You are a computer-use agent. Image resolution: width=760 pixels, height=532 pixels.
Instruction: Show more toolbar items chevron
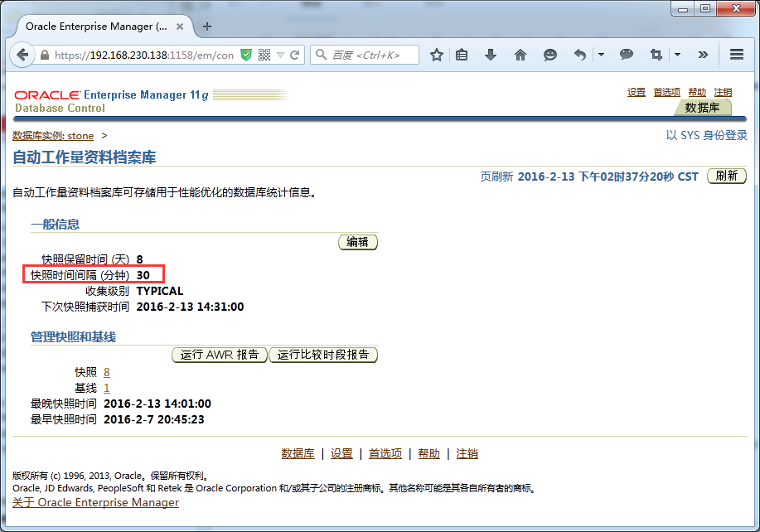[703, 55]
